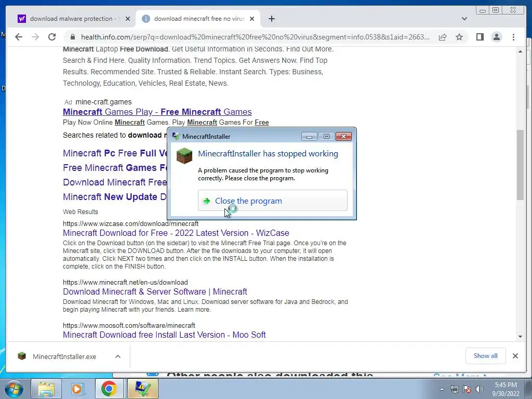Expand MinecraftInstaller.exe download options
Viewport: 532px width, 399px height.
(118, 356)
